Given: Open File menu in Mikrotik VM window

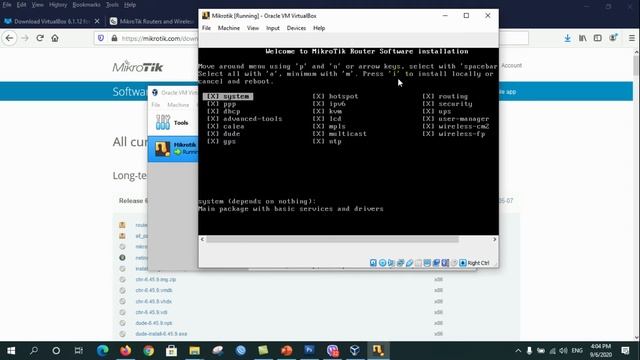Looking at the screenshot, I should point(207,28).
